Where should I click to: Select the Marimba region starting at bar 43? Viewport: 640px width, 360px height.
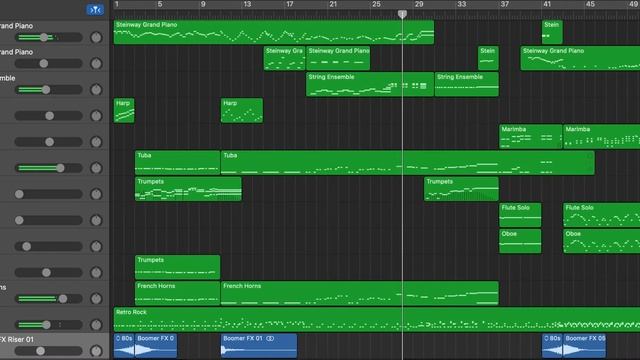(x=602, y=137)
